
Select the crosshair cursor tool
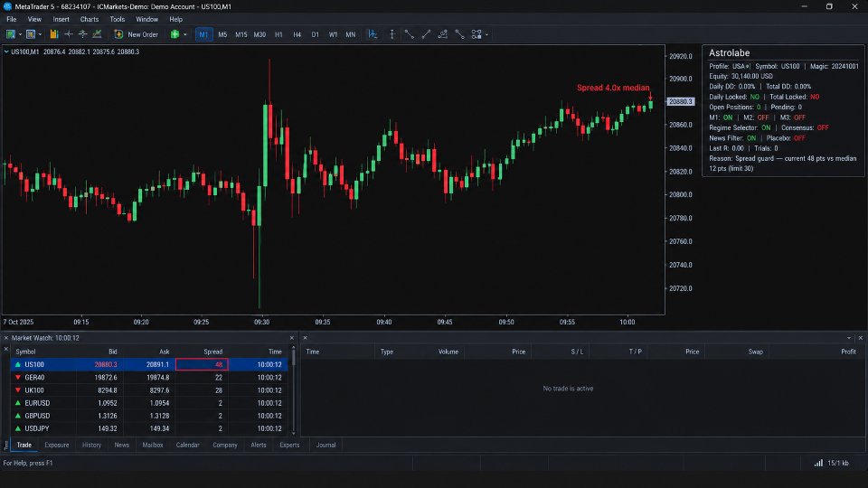(69, 34)
